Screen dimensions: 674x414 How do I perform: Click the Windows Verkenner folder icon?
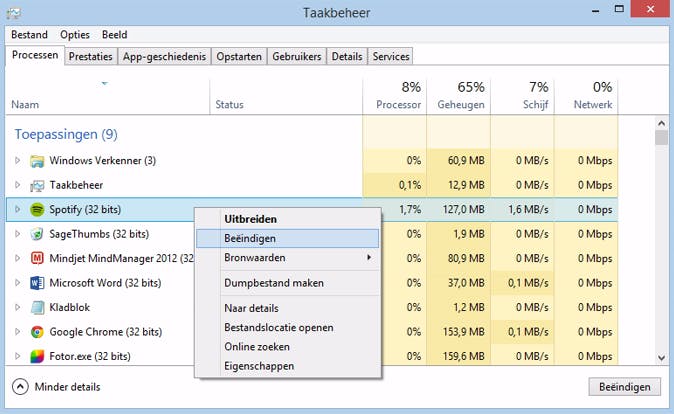tap(37, 161)
